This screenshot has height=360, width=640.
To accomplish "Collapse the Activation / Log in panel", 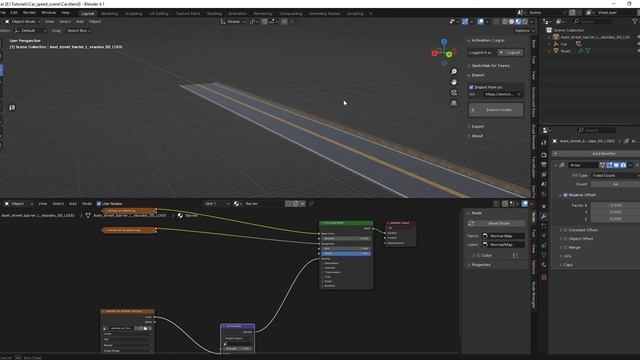I will [x=488, y=40].
